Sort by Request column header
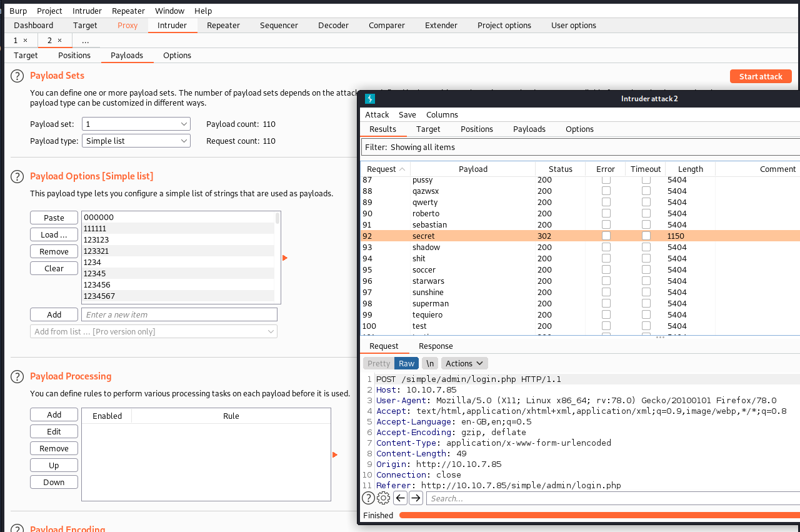Image resolution: width=800 pixels, height=532 pixels. click(x=385, y=169)
